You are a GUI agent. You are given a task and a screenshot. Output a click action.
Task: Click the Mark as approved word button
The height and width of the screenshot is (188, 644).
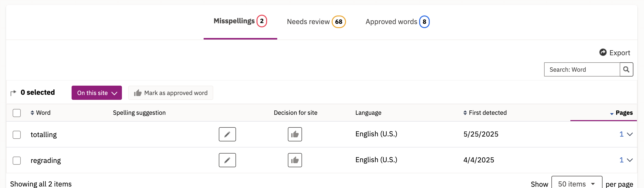coord(171,93)
